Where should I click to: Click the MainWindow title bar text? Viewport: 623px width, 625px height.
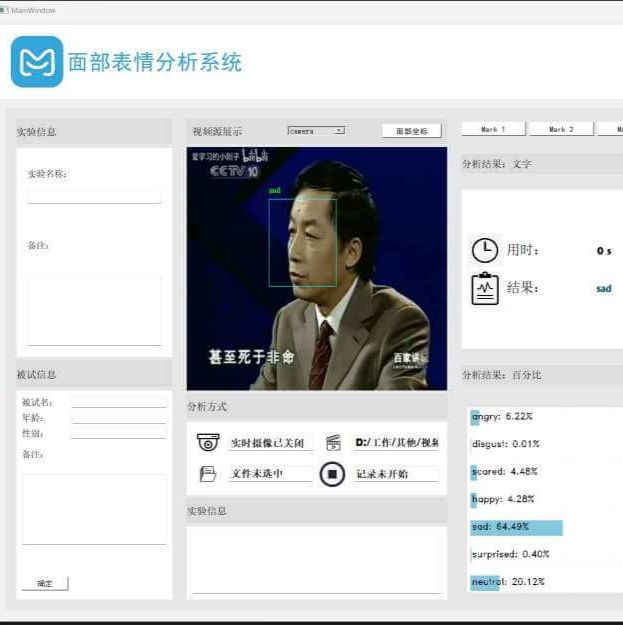[x=33, y=11]
